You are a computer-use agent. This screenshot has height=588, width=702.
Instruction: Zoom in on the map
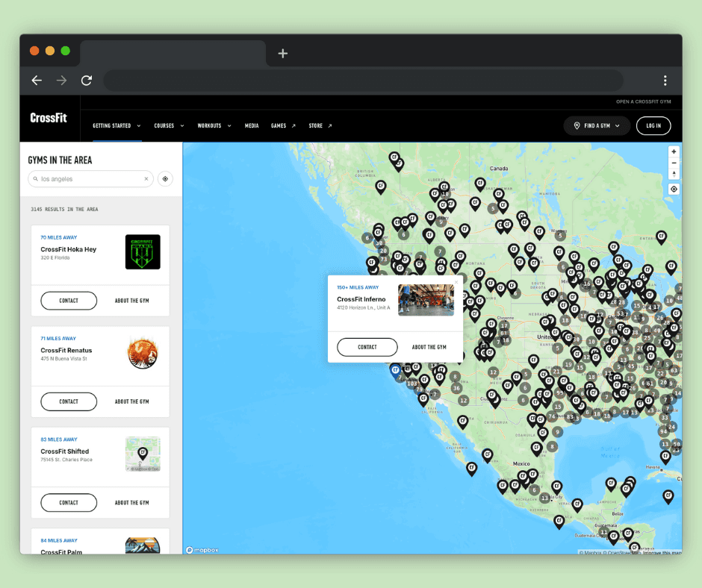(x=674, y=151)
